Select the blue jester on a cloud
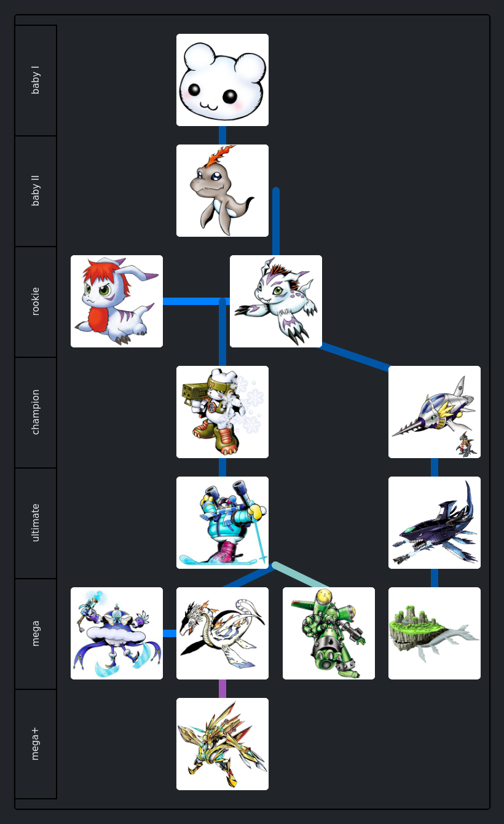 pos(117,633)
